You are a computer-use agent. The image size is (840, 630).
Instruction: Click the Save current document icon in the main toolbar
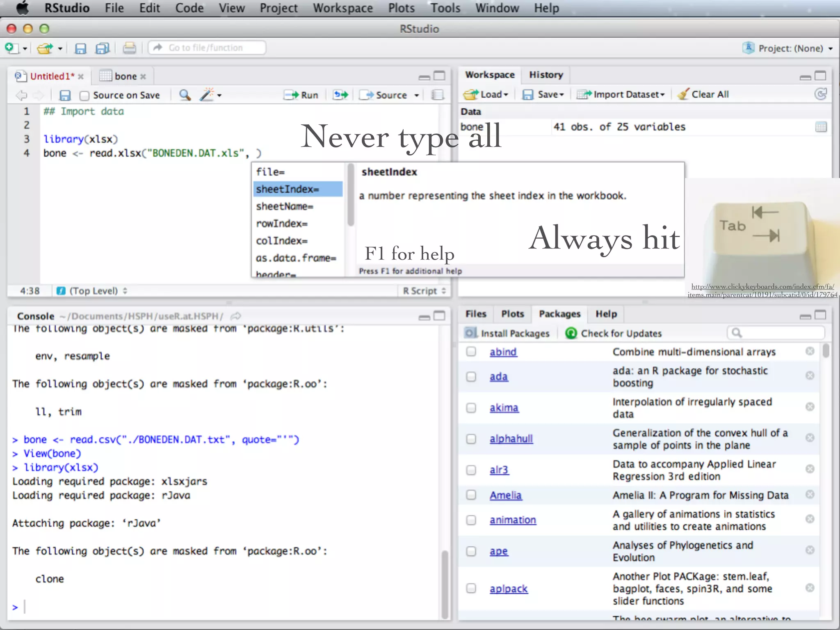80,49
